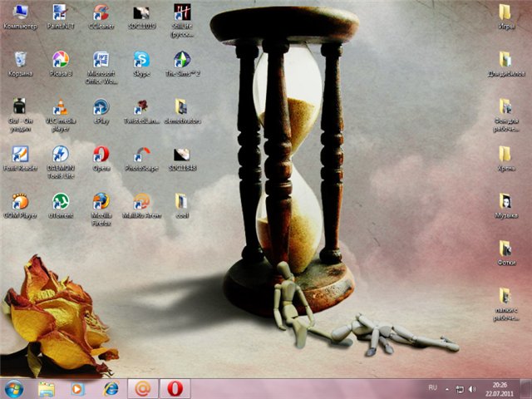Image resolution: width=532 pixels, height=399 pixels.
Task: Show hidden system tray icons
Action: click(448, 388)
